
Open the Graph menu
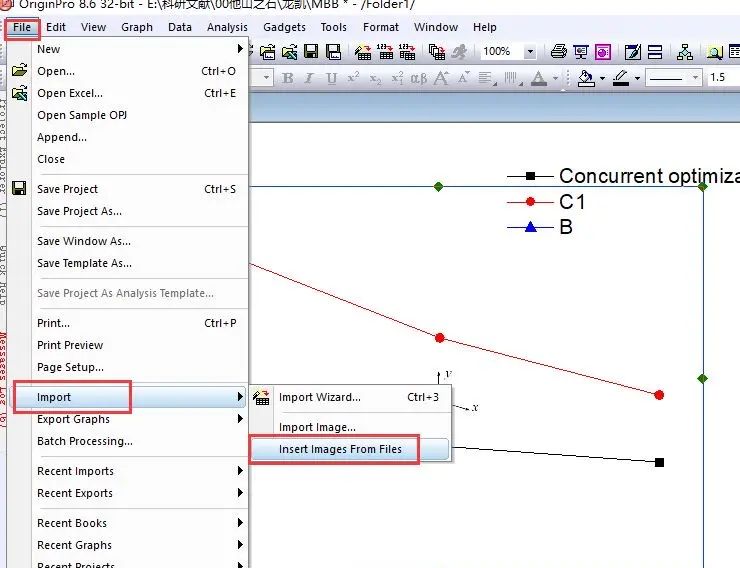(x=137, y=27)
